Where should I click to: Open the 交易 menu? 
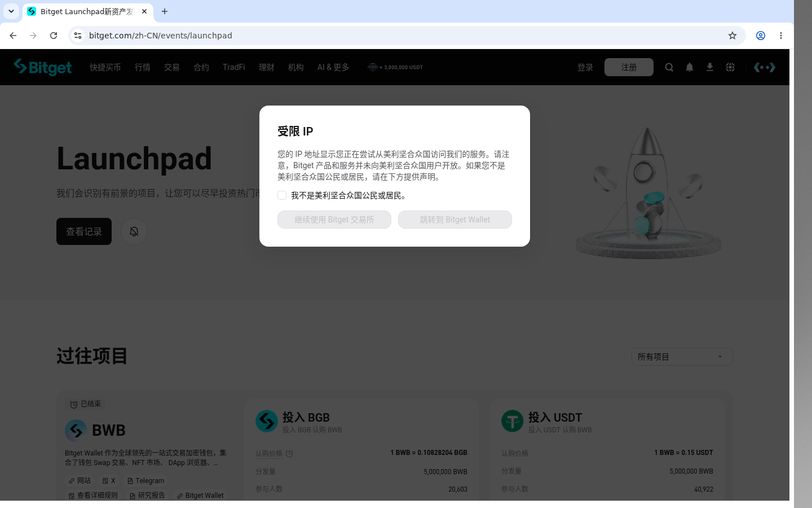tap(172, 67)
